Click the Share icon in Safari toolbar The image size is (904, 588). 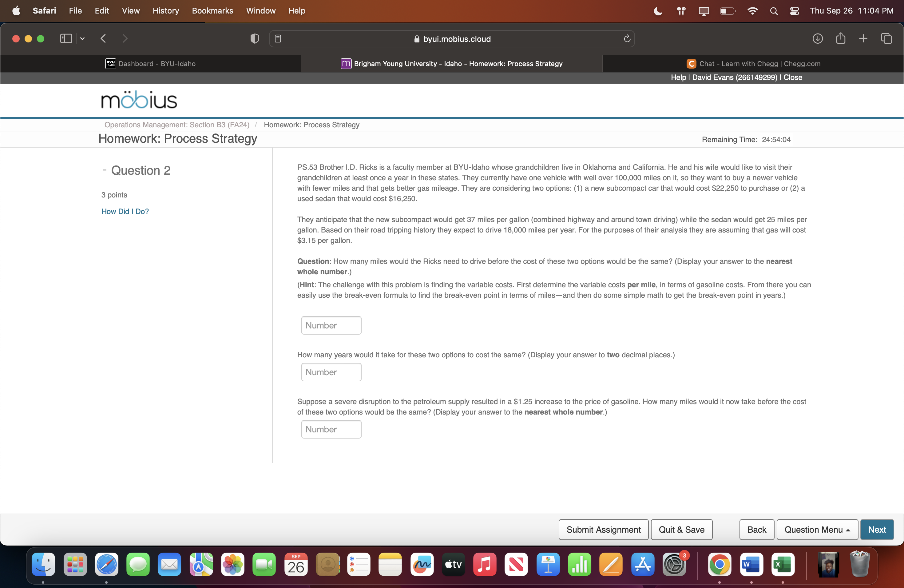pyautogui.click(x=841, y=39)
